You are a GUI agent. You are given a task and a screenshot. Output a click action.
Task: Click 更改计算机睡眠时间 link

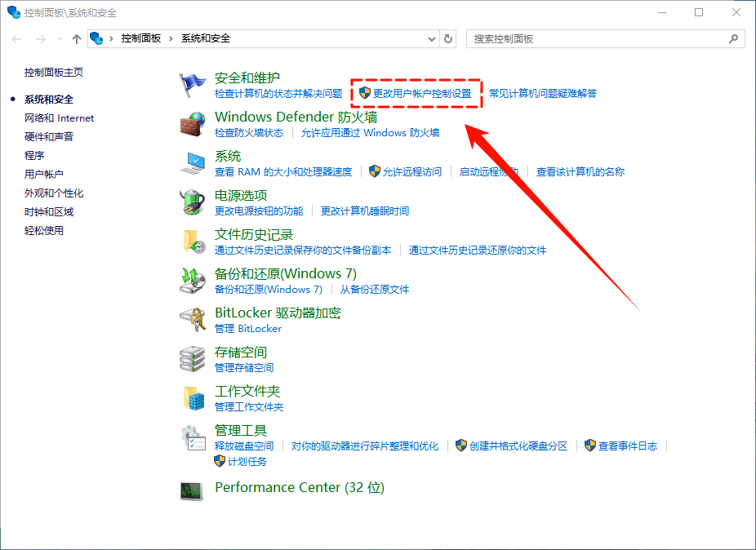[365, 211]
